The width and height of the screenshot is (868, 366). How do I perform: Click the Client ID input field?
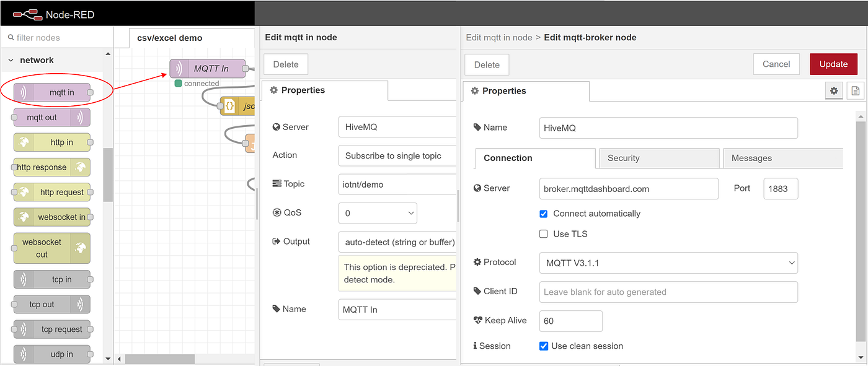coord(668,292)
